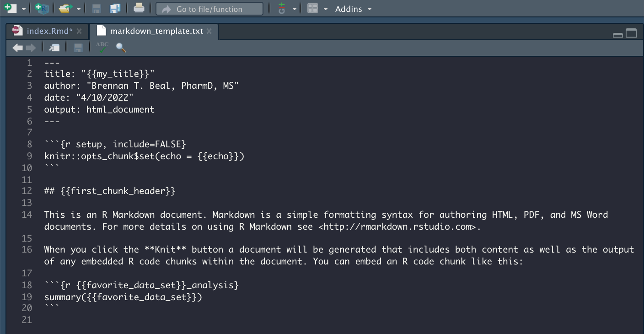Save the document from editor toolbar

click(78, 48)
